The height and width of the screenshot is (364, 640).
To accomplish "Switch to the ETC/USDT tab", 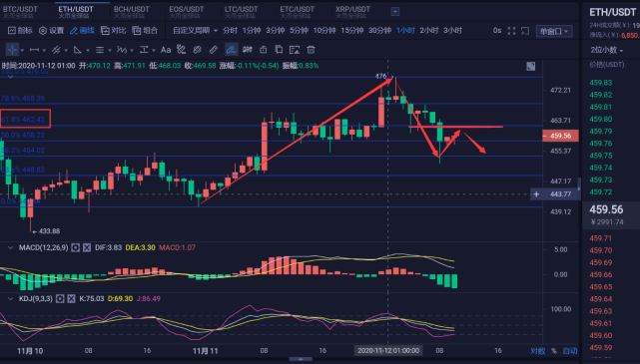I will (x=297, y=11).
